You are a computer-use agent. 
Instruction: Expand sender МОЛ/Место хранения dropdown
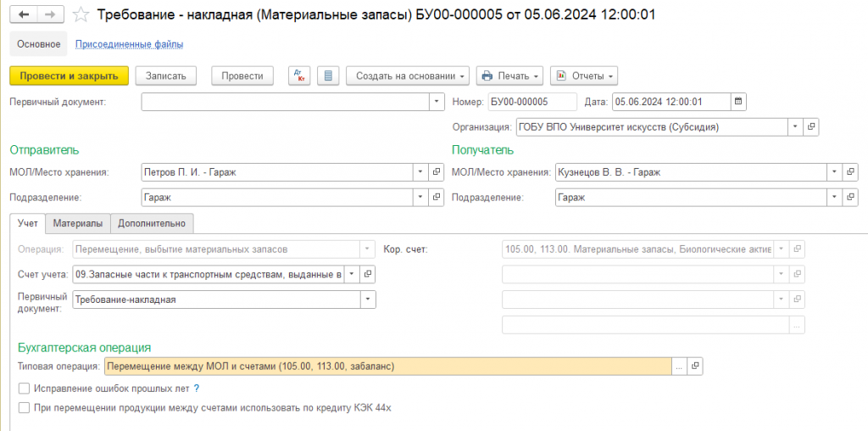click(x=420, y=172)
